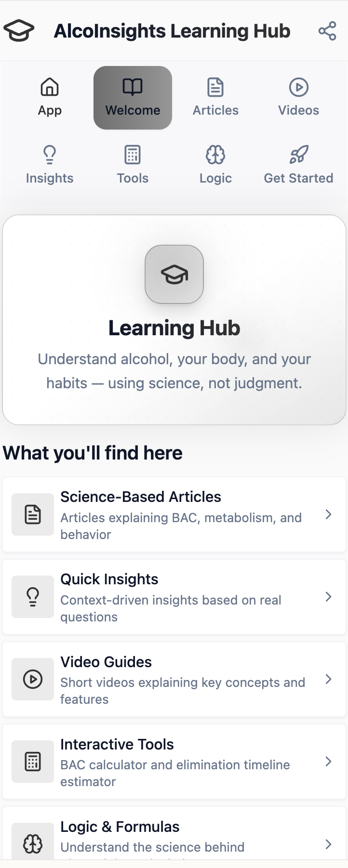Screen dimensions: 348x868
Task: Click the Get Started rocket icon
Action: (298, 155)
